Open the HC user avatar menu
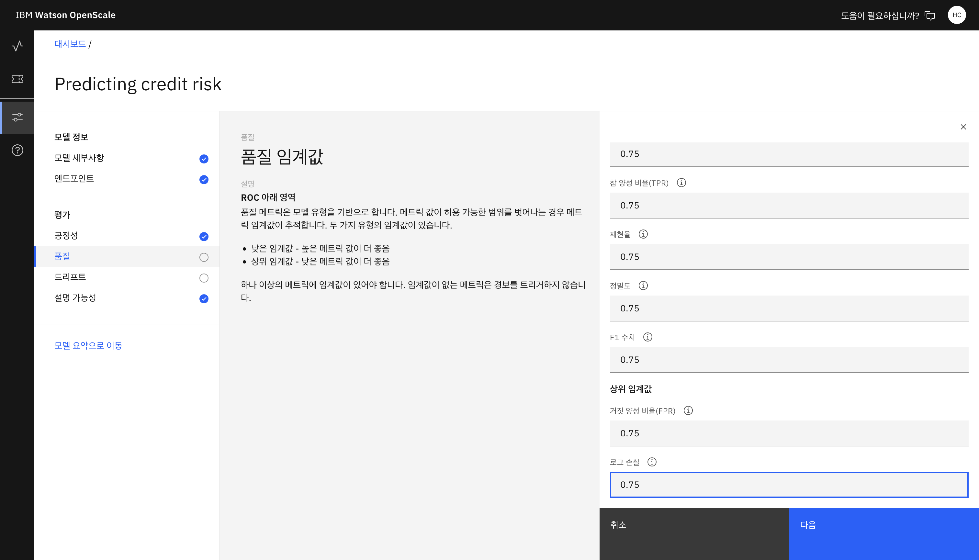 pos(957,15)
